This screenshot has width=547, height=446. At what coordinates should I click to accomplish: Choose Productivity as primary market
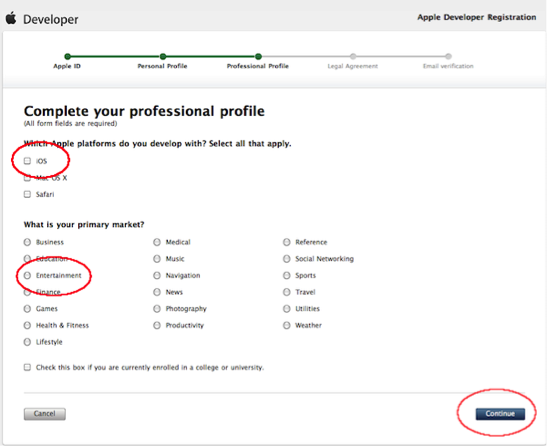[157, 325]
